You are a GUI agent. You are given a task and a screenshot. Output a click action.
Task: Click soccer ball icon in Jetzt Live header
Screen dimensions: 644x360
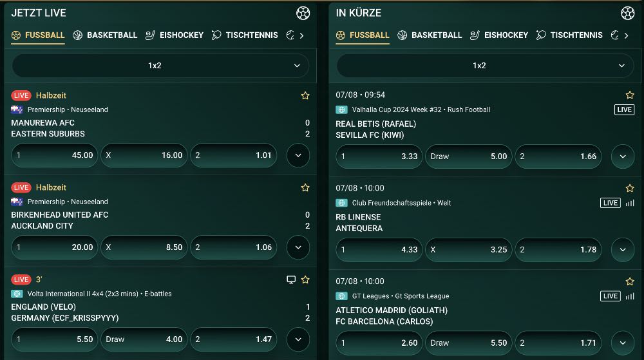[303, 13]
